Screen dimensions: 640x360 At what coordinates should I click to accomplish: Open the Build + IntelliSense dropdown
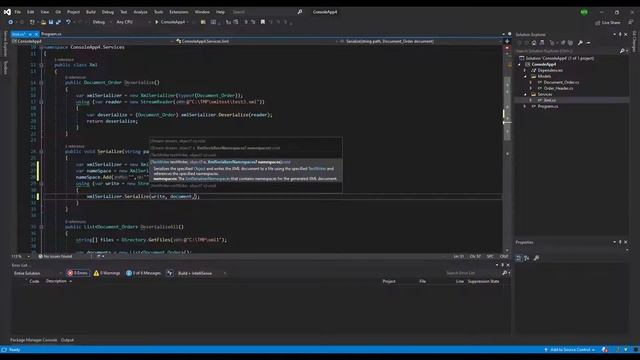pos(202,273)
